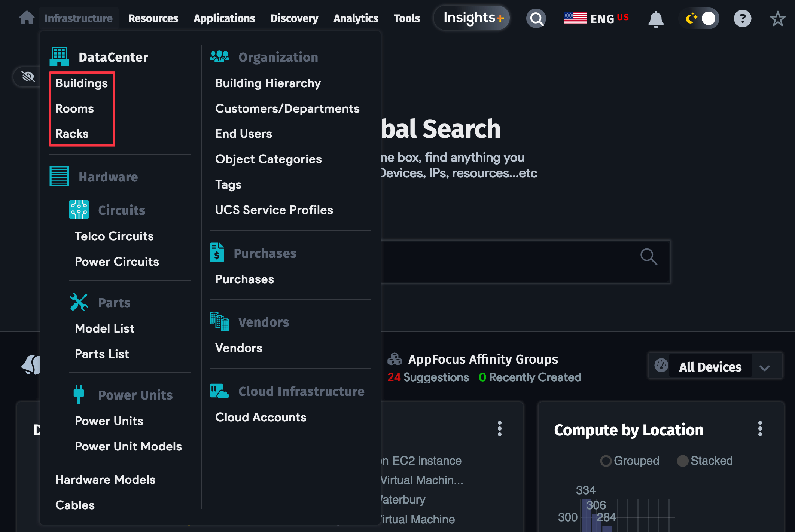Click the help question mark icon
The height and width of the screenshot is (532, 795).
742,18
